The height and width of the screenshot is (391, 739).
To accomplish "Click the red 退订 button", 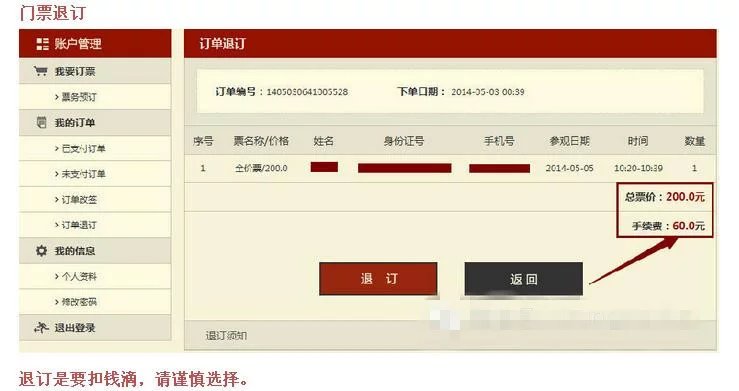I will [x=378, y=279].
